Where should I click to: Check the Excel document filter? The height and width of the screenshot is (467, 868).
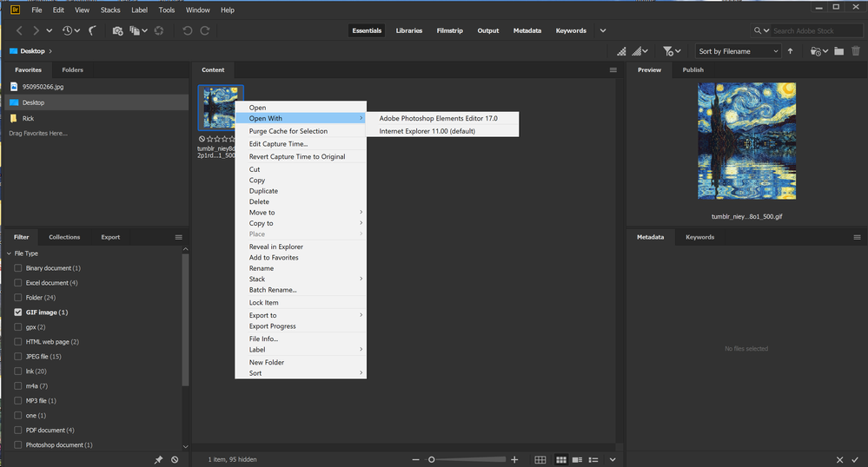tap(18, 283)
